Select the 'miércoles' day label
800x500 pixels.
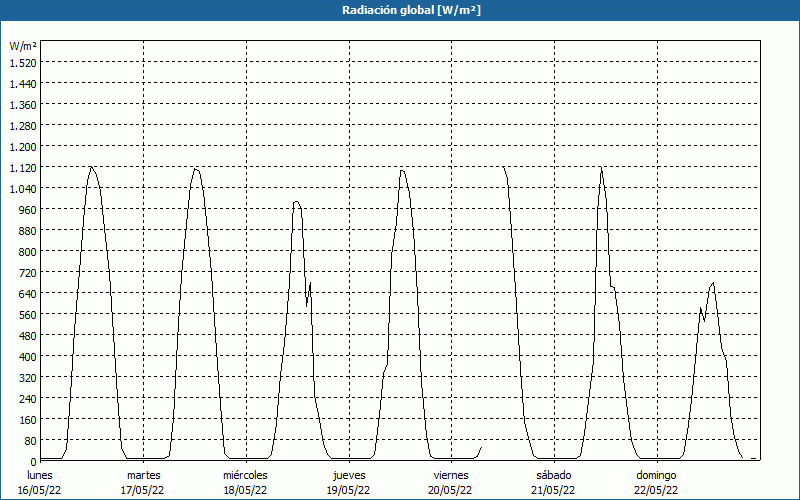tap(245, 475)
